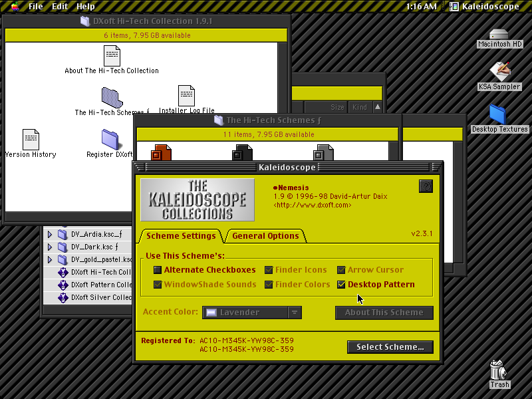Screen dimensions: 532x399
Task: Select the Desktop Textures folder icon
Action: 497,114
